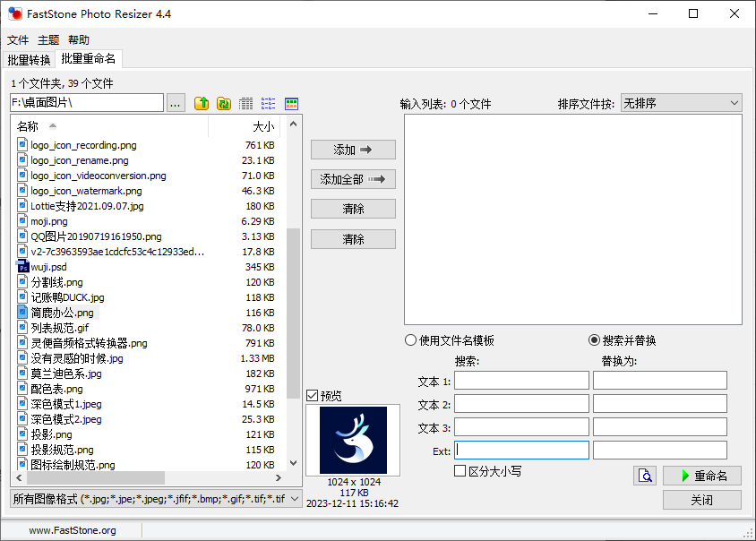Open the 排序文件按 sort dropdown
756x541 pixels.
(682, 103)
